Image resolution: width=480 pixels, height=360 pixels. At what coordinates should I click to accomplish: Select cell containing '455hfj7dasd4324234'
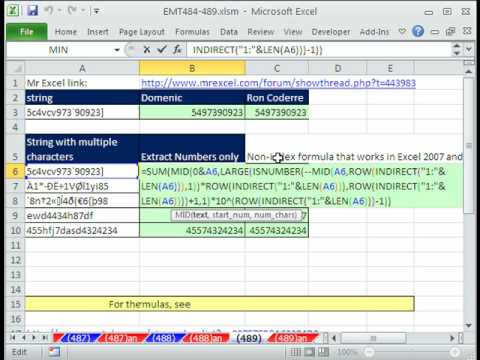pyautogui.click(x=82, y=230)
